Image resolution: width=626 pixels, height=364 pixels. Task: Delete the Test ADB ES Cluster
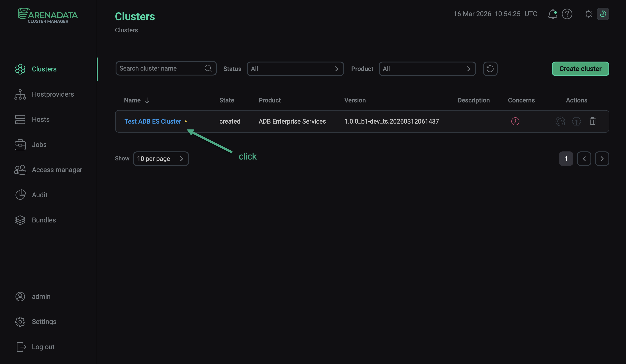tap(593, 121)
